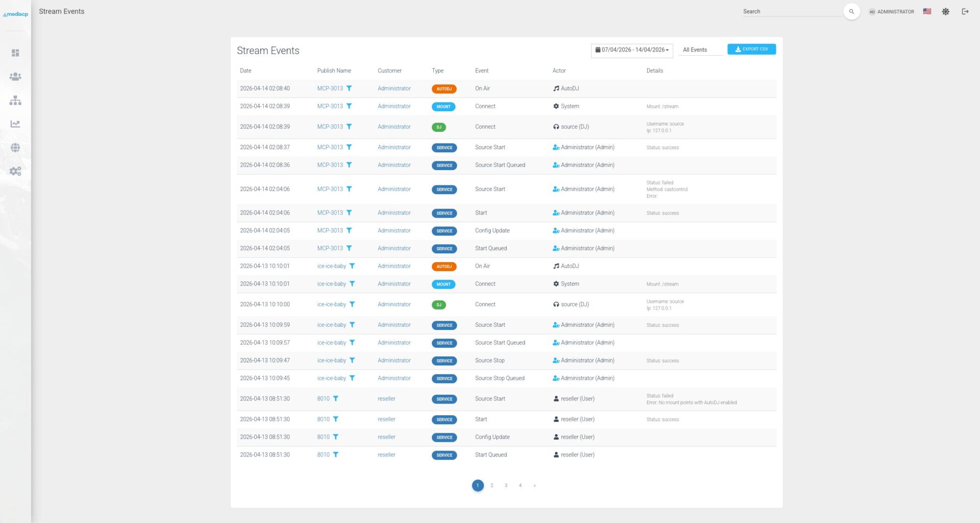The width and height of the screenshot is (980, 523).
Task: Toggle the dark mode theme icon
Action: tap(945, 12)
